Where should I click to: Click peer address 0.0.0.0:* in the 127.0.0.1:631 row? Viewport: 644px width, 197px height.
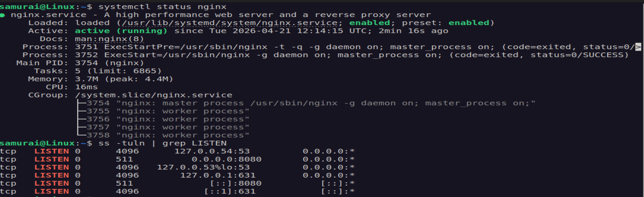pos(329,175)
